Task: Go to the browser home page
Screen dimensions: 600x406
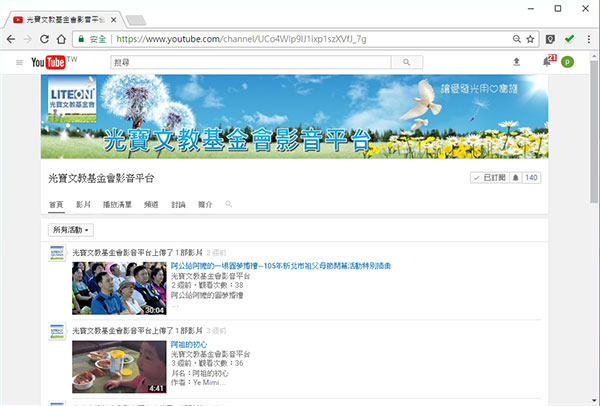Action: (61, 39)
